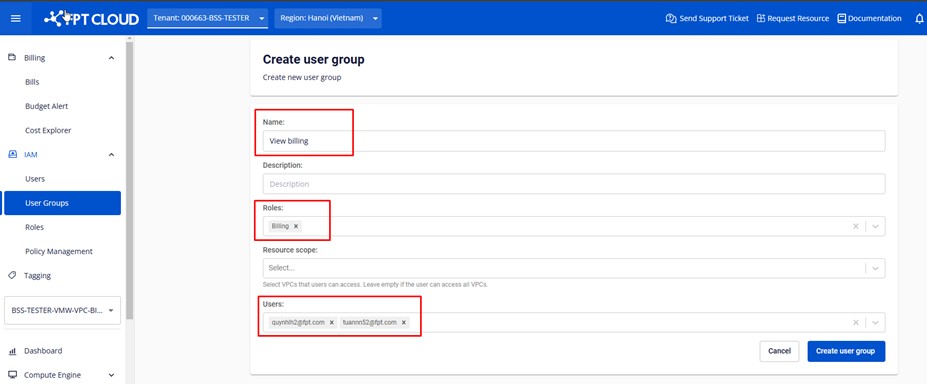The height and width of the screenshot is (384, 927).
Task: Click into the Description field
Action: 574,184
